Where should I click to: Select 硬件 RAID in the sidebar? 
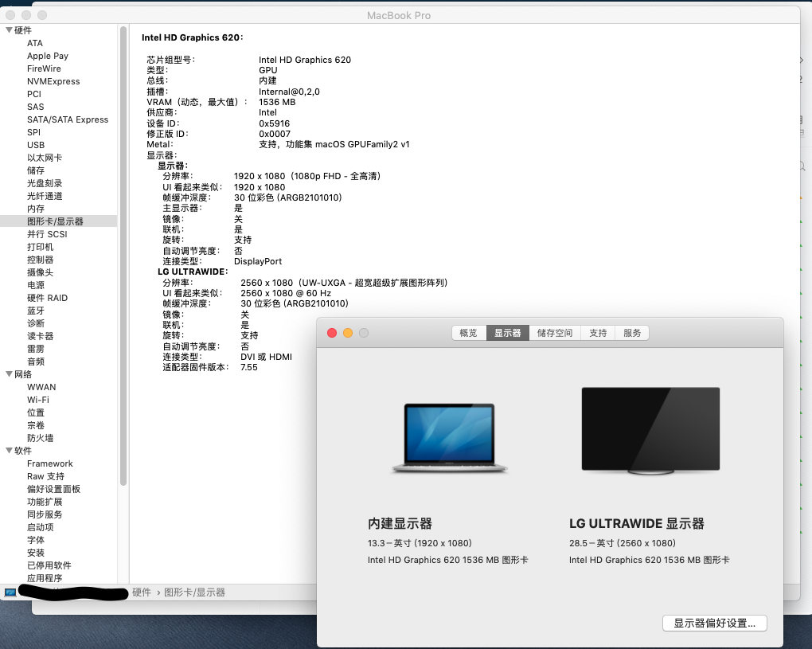pos(47,298)
